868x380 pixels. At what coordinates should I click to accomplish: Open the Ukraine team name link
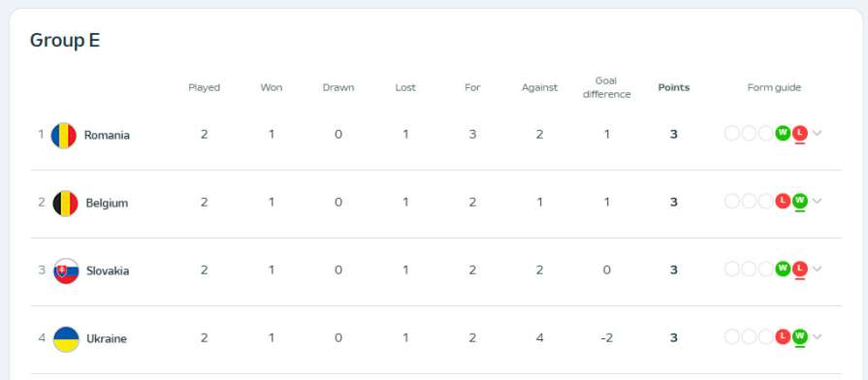tap(107, 339)
